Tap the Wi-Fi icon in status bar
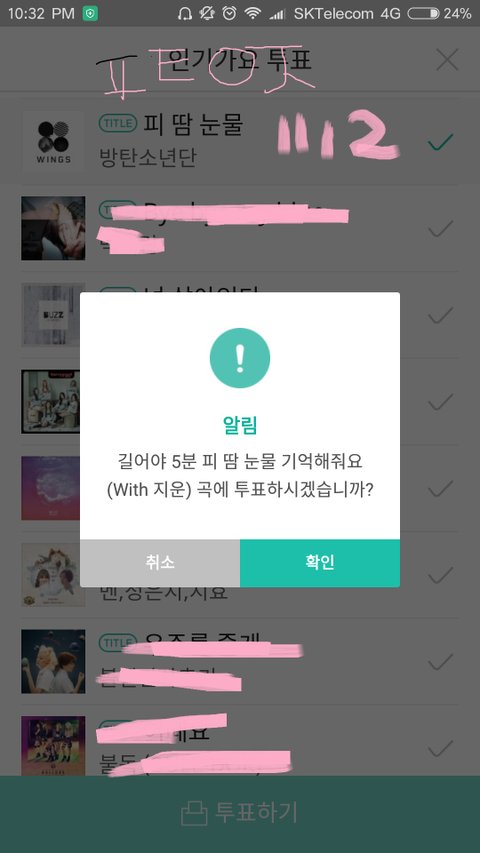Screen dimensions: 480x853 click(253, 14)
